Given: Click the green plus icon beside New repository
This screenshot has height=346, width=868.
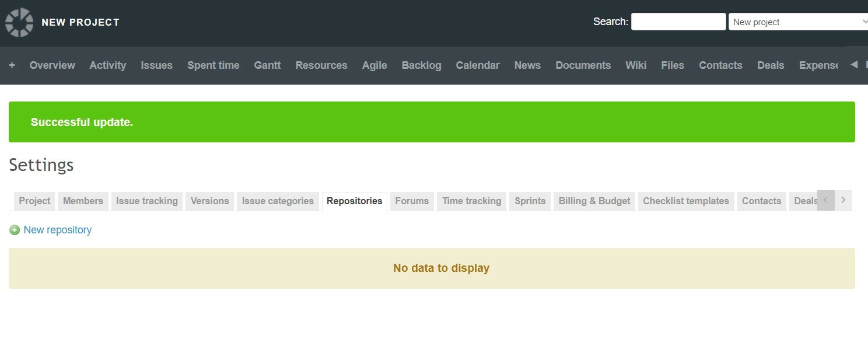Looking at the screenshot, I should 15,229.
